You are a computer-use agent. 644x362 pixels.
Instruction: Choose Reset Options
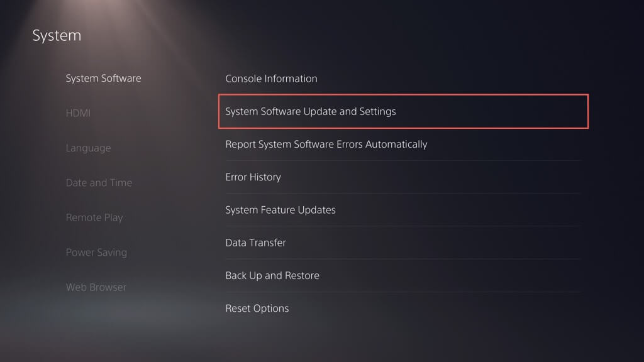[x=257, y=309]
